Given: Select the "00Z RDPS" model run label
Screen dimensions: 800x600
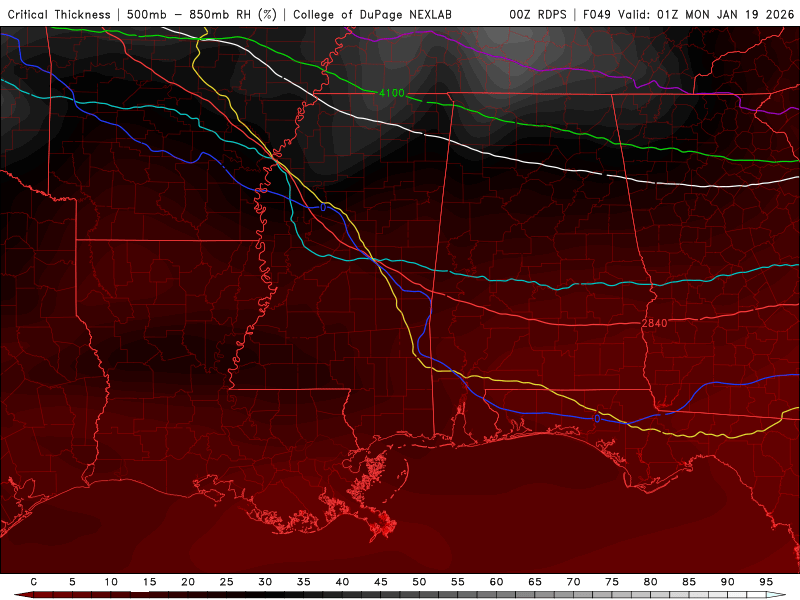Looking at the screenshot, I should click(538, 15).
